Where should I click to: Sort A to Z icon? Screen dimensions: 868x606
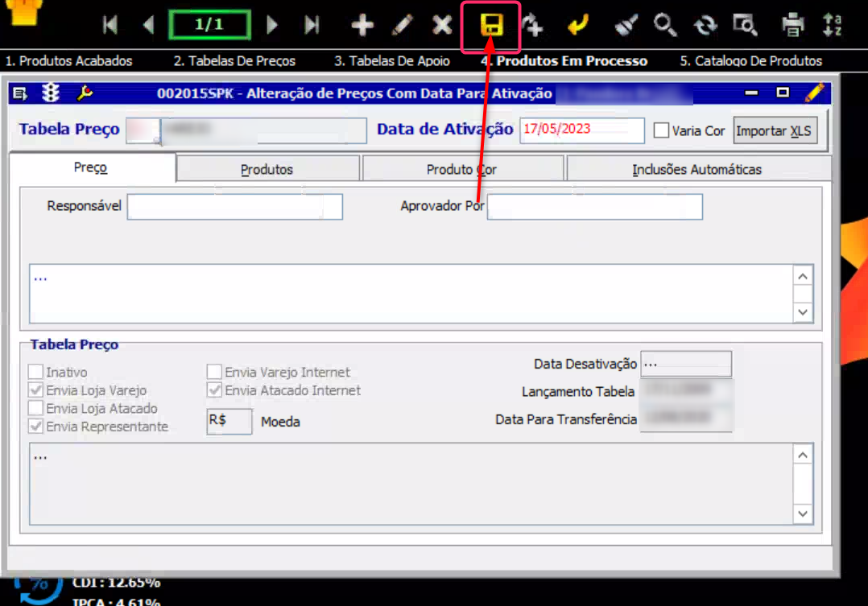coord(832,25)
